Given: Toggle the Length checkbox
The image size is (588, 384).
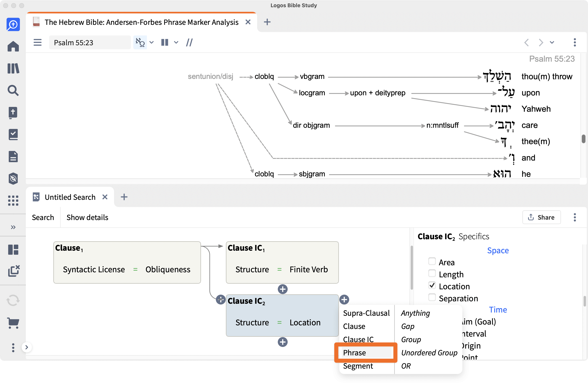Looking at the screenshot, I should tap(432, 273).
